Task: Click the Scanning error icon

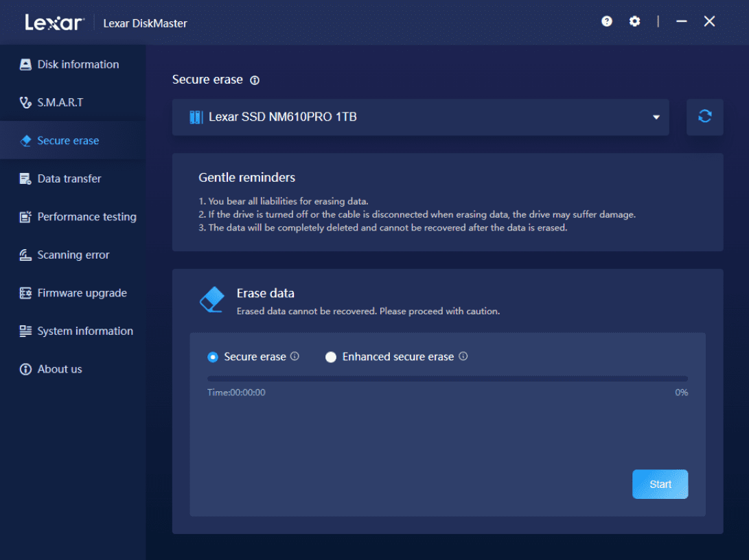Action: [x=25, y=255]
